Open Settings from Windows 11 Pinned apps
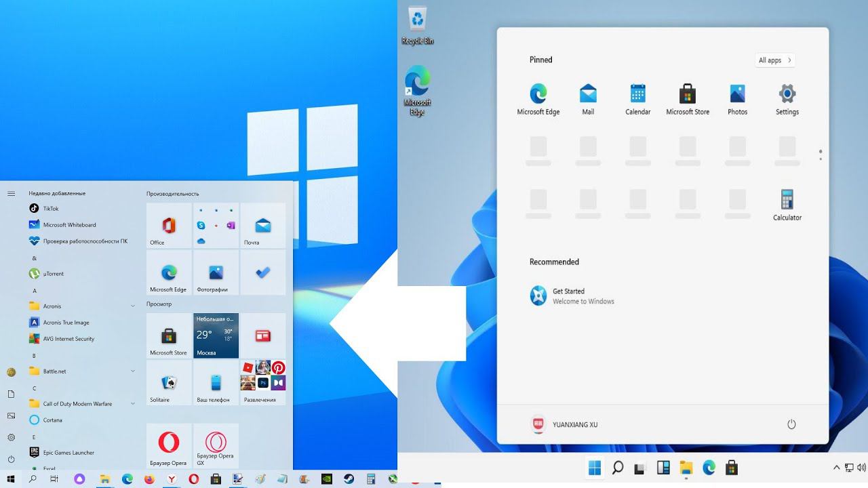The height and width of the screenshot is (488, 868). (787, 100)
